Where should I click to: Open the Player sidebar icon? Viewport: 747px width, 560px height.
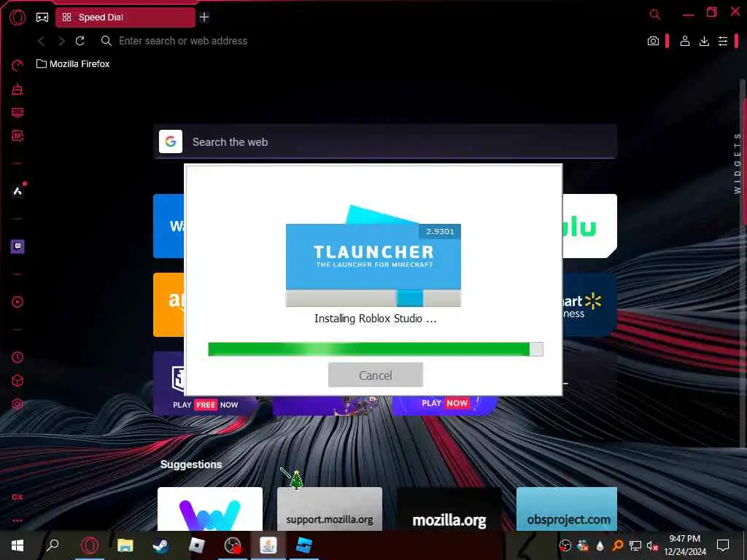(x=18, y=302)
